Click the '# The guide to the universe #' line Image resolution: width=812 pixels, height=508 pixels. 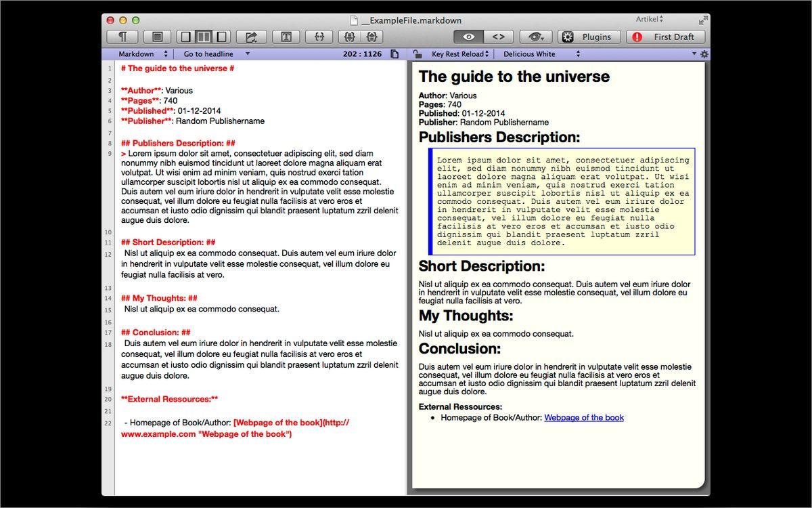click(x=178, y=68)
